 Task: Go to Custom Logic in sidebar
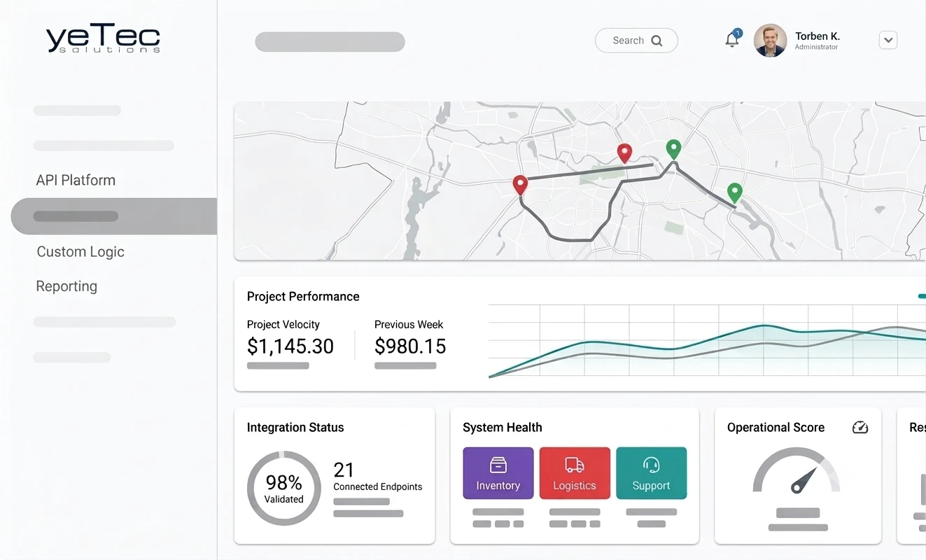click(x=80, y=251)
